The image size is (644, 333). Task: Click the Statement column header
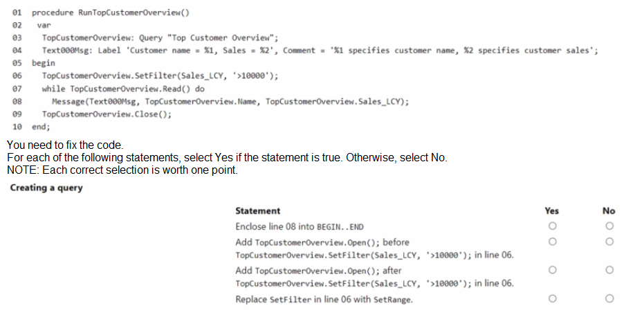[257, 210]
